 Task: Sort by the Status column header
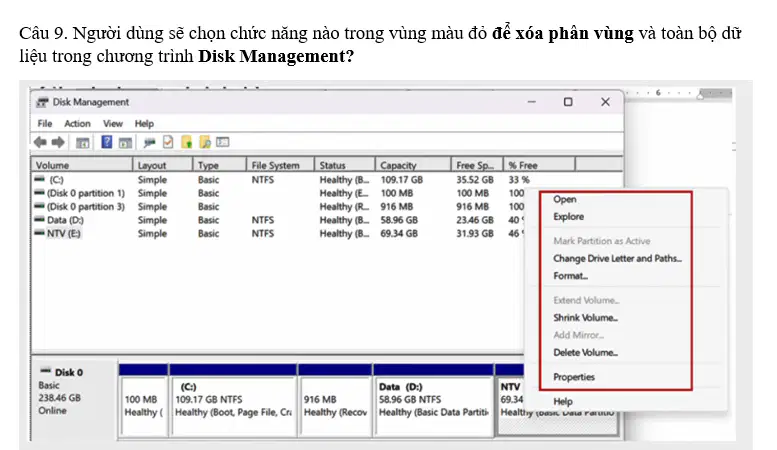coord(345,165)
